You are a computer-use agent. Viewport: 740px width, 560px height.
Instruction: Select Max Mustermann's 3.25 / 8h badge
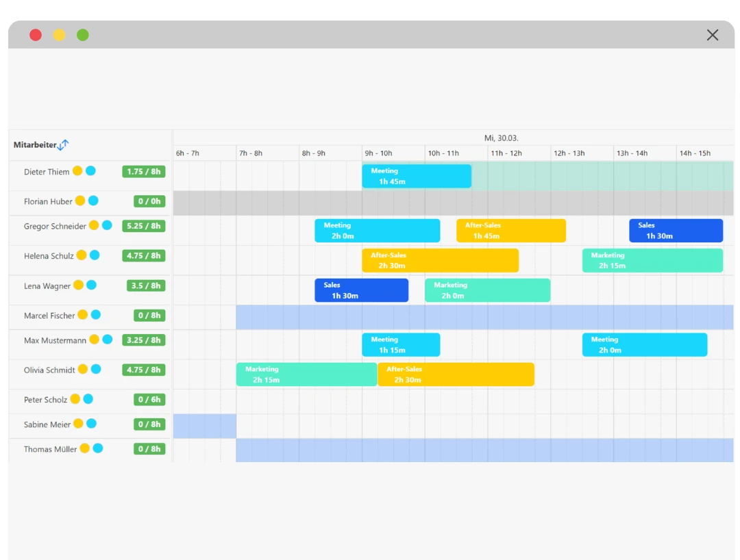coord(143,340)
